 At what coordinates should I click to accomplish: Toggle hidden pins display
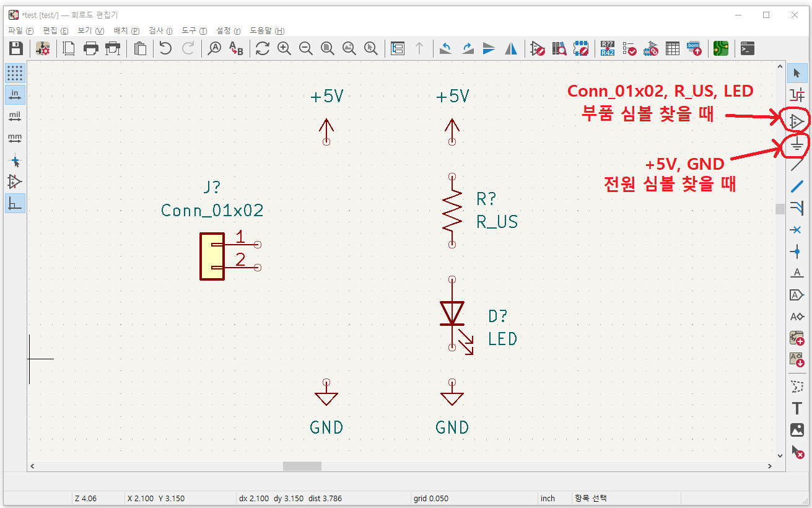[15, 182]
